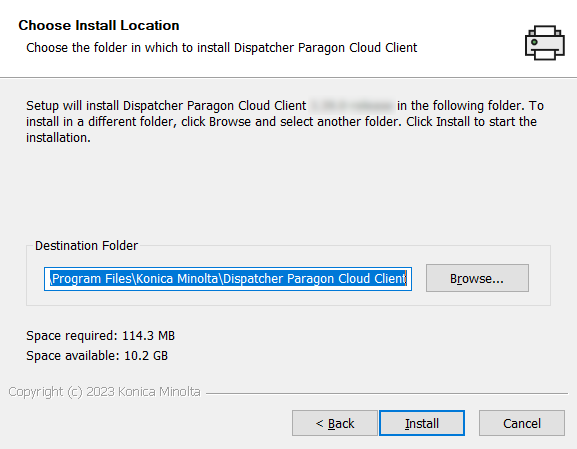Click the blurred version number in description
This screenshot has height=449, width=577.
click(x=351, y=106)
